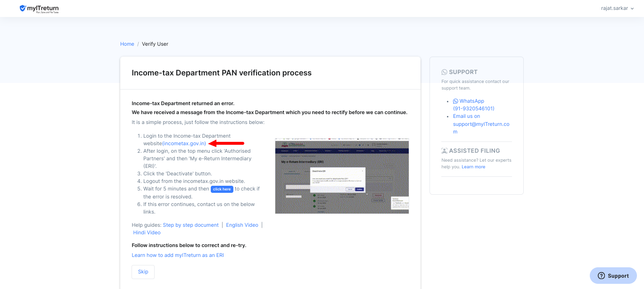Click 'Verify User' breadcrumb text
The width and height of the screenshot is (644, 289).
click(155, 44)
